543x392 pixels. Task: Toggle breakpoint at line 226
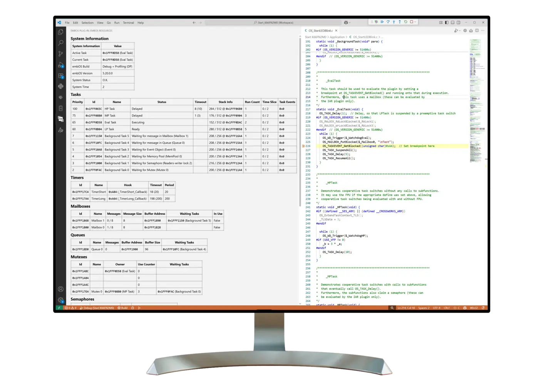[303, 146]
